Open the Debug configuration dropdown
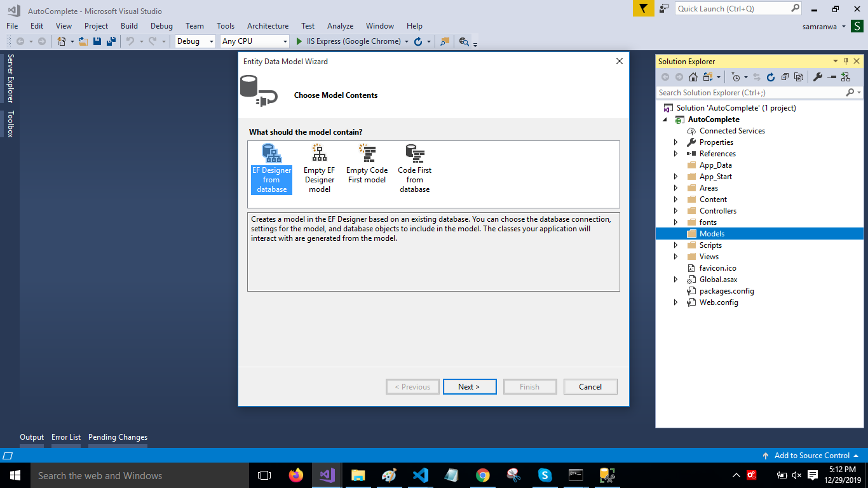The height and width of the screenshot is (488, 868). pyautogui.click(x=196, y=41)
